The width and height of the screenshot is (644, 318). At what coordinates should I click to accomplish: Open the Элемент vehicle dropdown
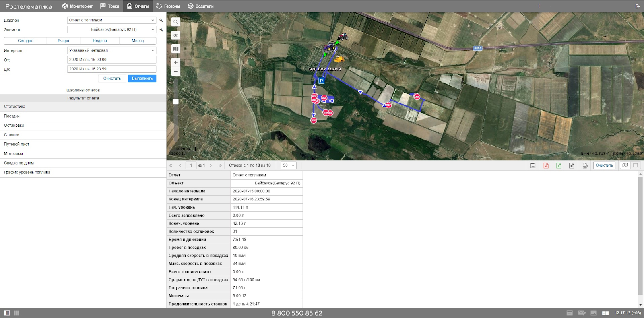[111, 29]
